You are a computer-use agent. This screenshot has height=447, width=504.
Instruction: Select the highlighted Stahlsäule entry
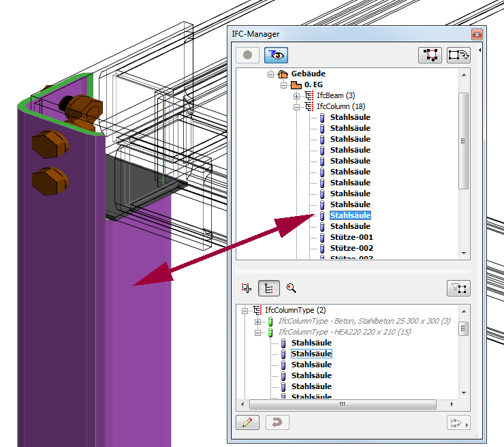350,215
